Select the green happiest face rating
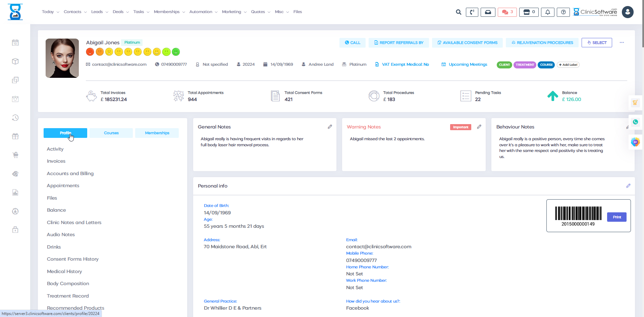This screenshot has width=644, height=317. click(176, 52)
